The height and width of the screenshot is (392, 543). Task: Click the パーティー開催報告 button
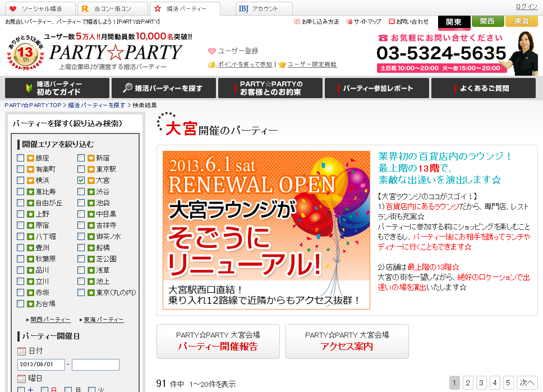click(x=218, y=342)
